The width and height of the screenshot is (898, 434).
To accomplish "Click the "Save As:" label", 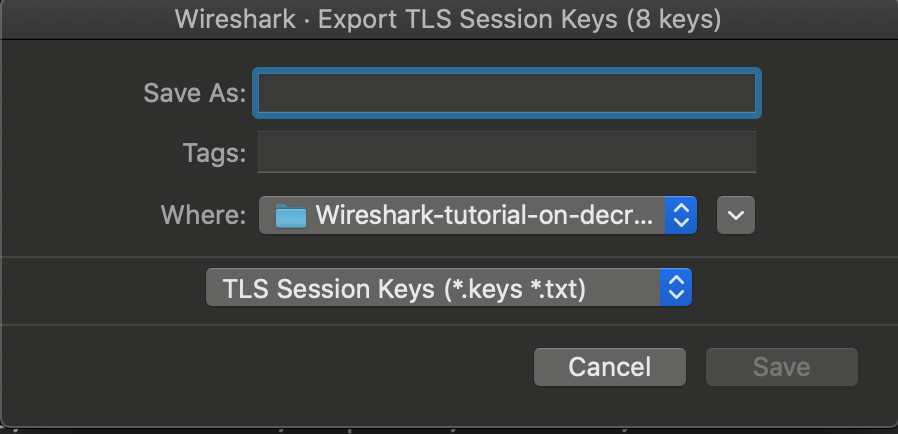I will 194,93.
